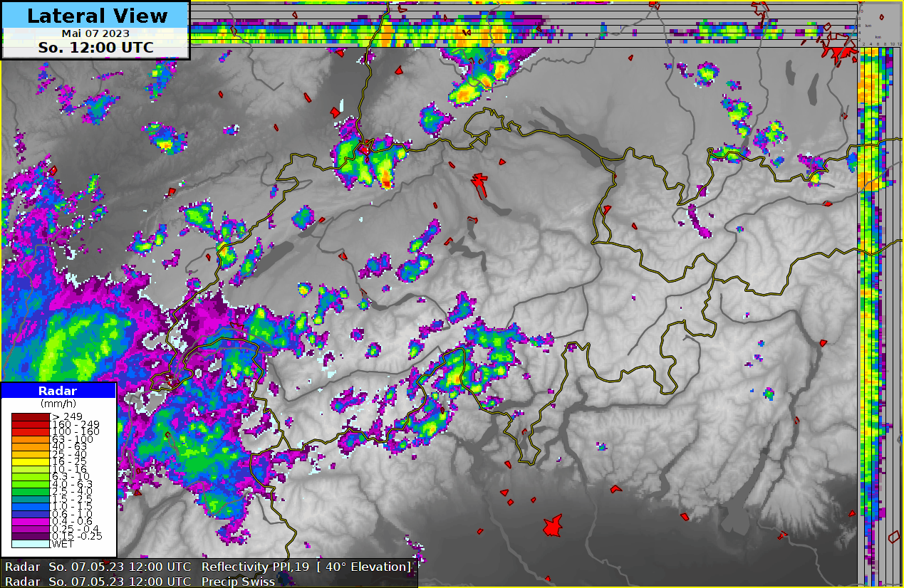This screenshot has height=588, width=904.
Task: Click the 'Precip Swiss' status line text
Action: [238, 582]
